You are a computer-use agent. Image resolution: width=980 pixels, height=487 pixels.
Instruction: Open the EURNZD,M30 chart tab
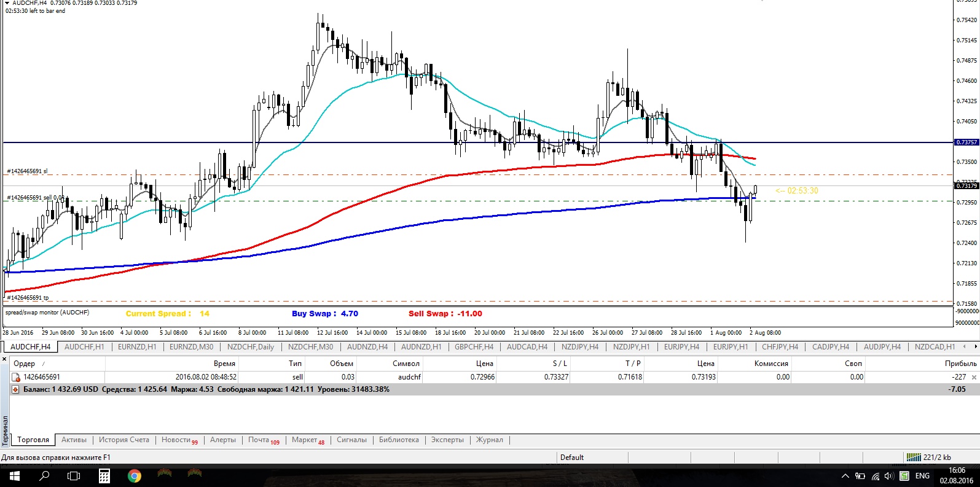tap(192, 347)
